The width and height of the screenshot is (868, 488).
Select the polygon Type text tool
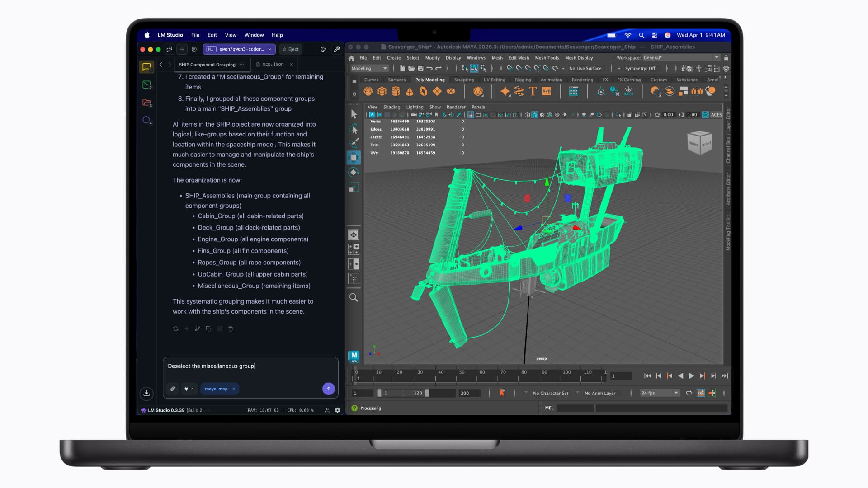[x=533, y=91]
